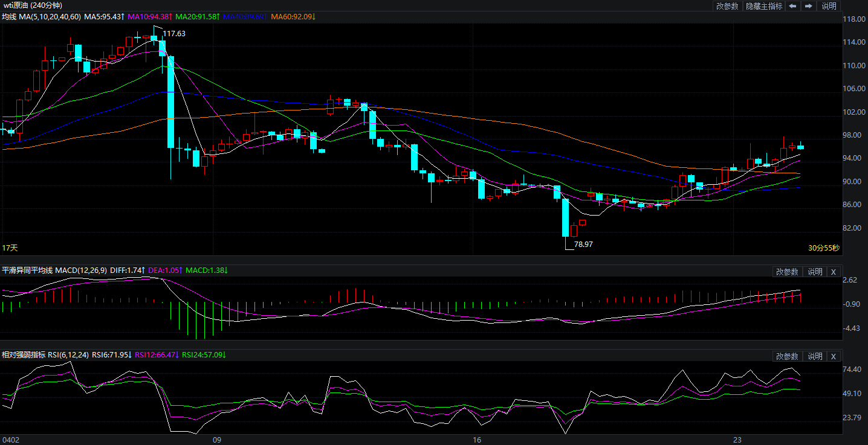Select the MA5 legend label
This screenshot has width=868, height=445.
click(x=103, y=17)
